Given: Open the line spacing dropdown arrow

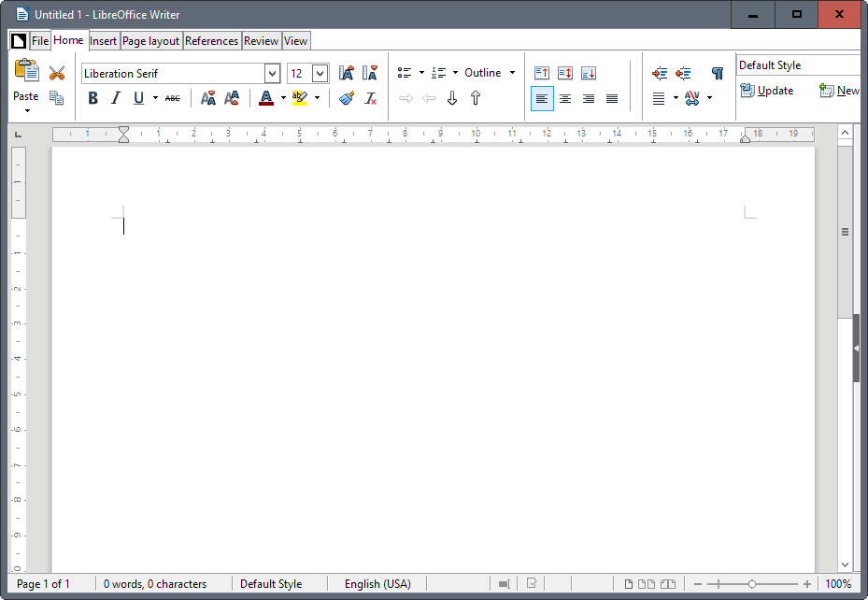Looking at the screenshot, I should pos(676,98).
